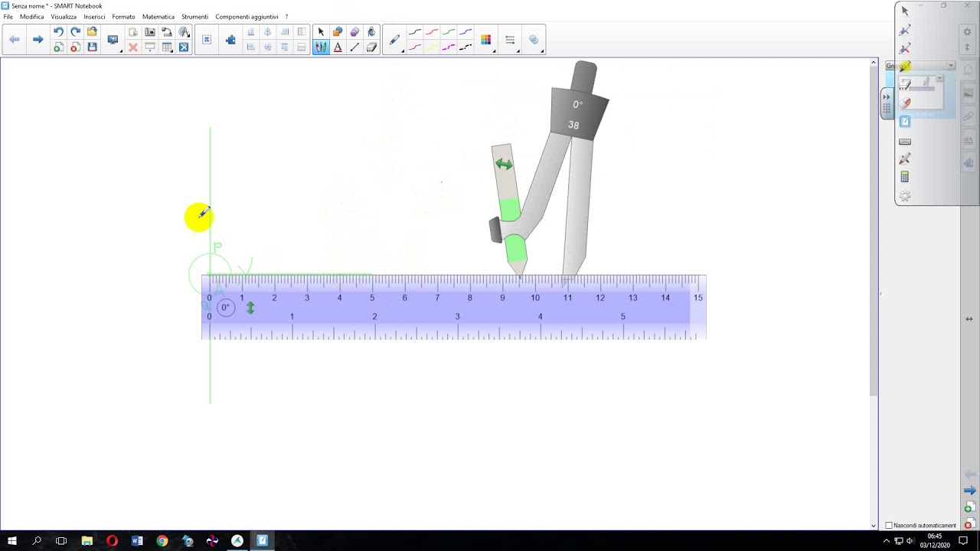Screen dimensions: 980x551
Task: Click the compass green width arrow
Action: 503,164
